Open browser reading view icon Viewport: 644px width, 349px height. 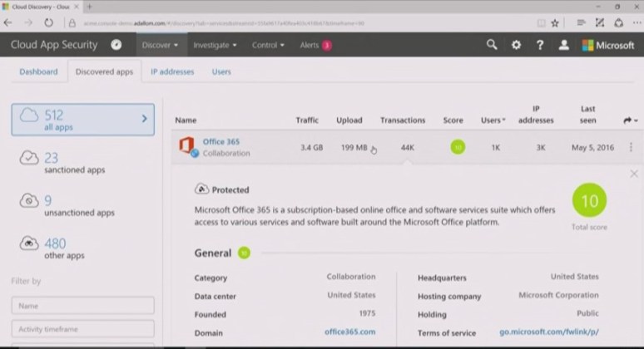coord(542,23)
